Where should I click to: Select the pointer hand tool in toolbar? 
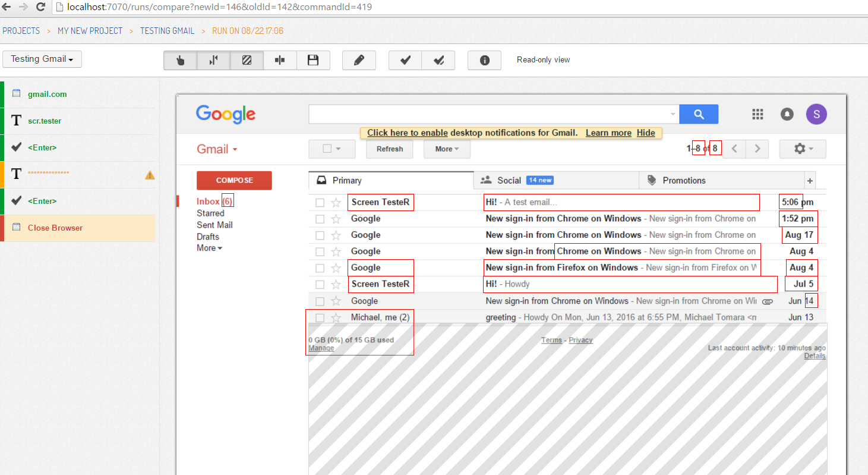pyautogui.click(x=181, y=60)
